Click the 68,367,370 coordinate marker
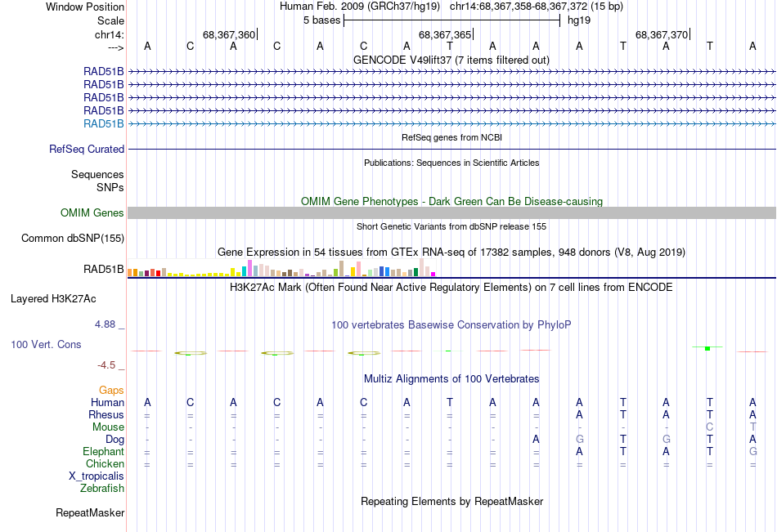 (662, 34)
